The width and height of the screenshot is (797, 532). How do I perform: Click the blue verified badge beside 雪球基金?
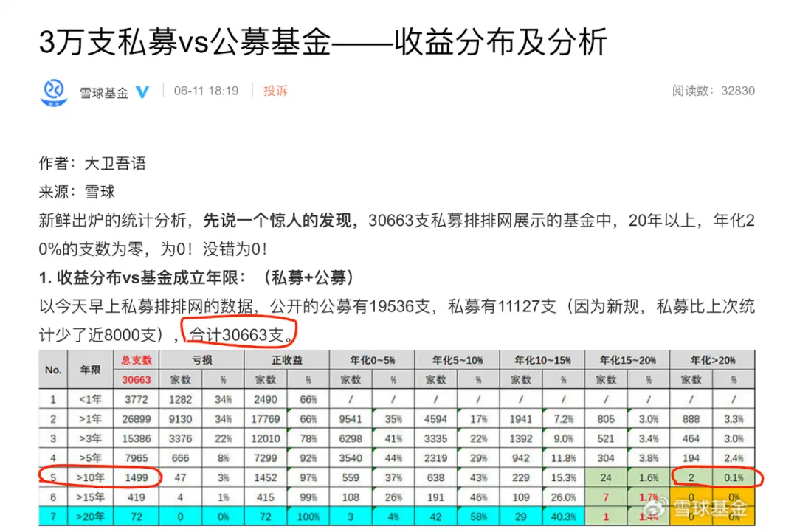coord(143,92)
